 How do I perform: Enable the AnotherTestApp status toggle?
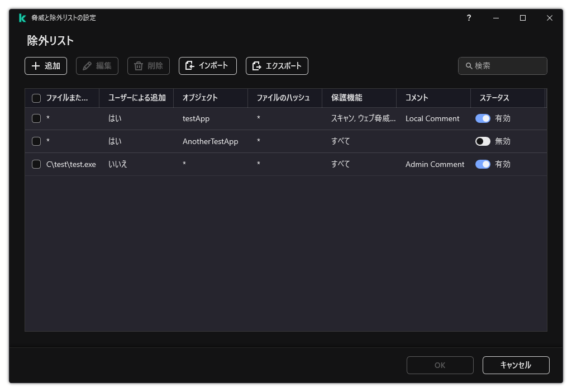click(x=483, y=141)
